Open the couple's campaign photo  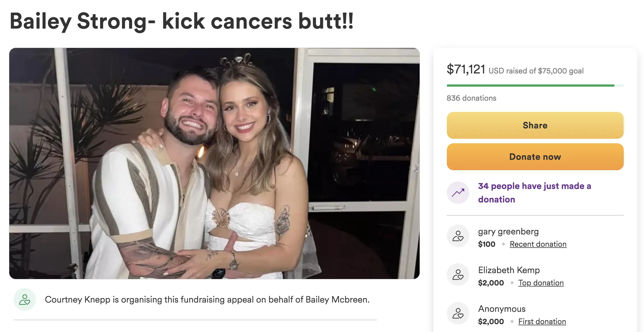[x=214, y=163]
